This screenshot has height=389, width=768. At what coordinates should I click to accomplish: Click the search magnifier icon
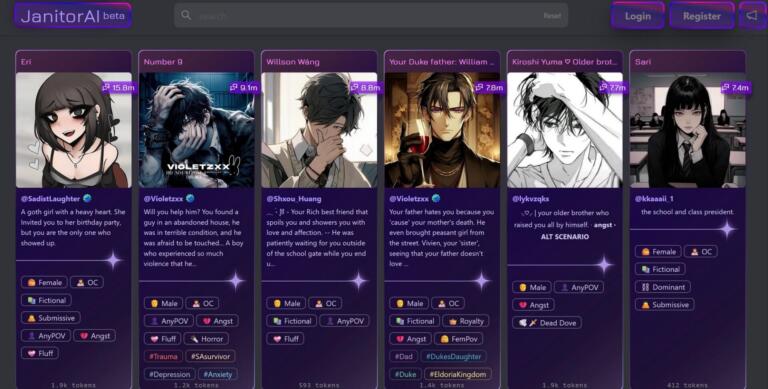pyautogui.click(x=186, y=15)
